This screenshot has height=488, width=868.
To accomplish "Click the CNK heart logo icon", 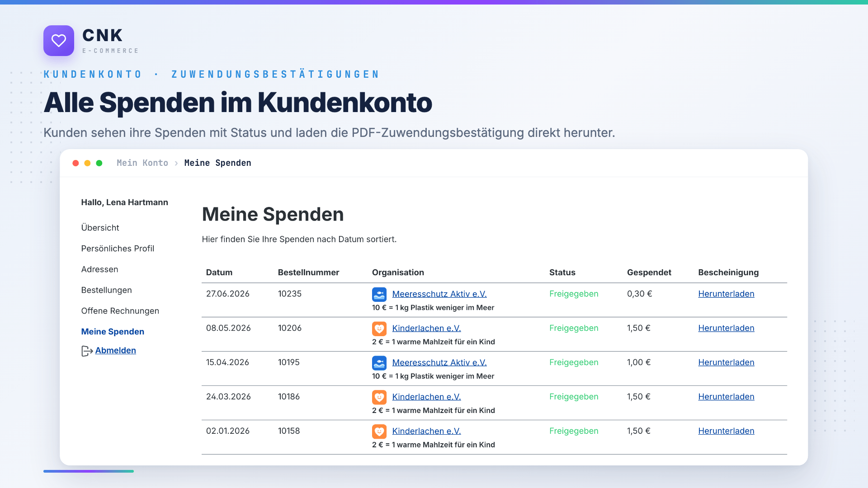I will pyautogui.click(x=59, y=41).
